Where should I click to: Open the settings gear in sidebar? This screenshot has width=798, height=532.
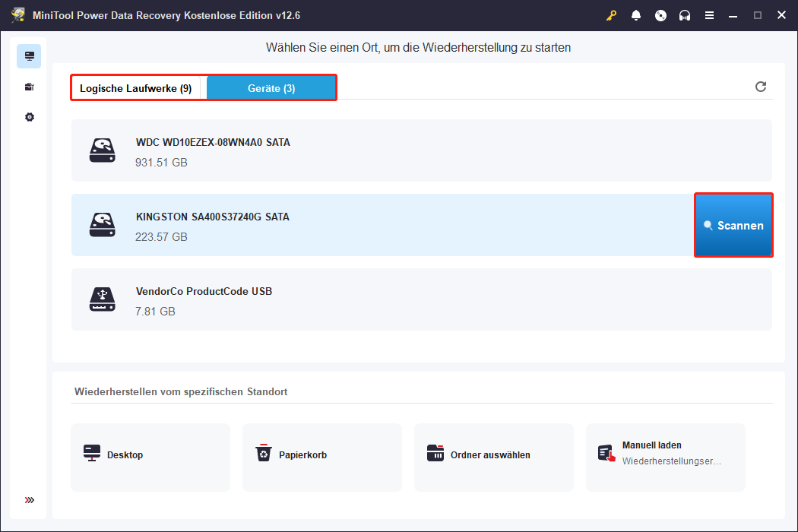(29, 116)
